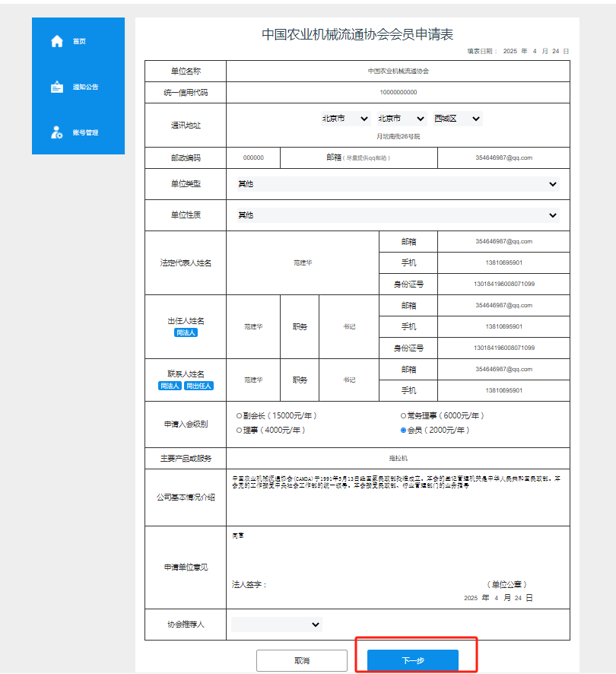Click the 统一信用代码 input field

pyautogui.click(x=398, y=92)
